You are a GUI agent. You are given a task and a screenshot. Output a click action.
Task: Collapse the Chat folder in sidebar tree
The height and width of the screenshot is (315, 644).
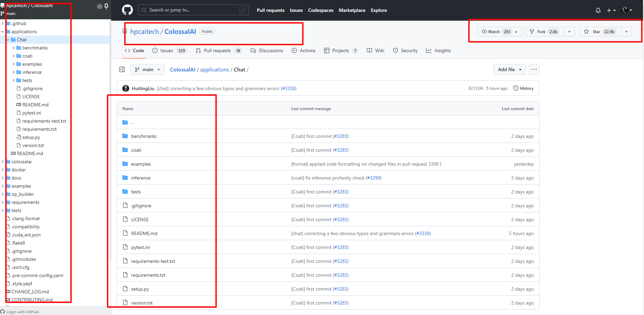tap(8, 40)
